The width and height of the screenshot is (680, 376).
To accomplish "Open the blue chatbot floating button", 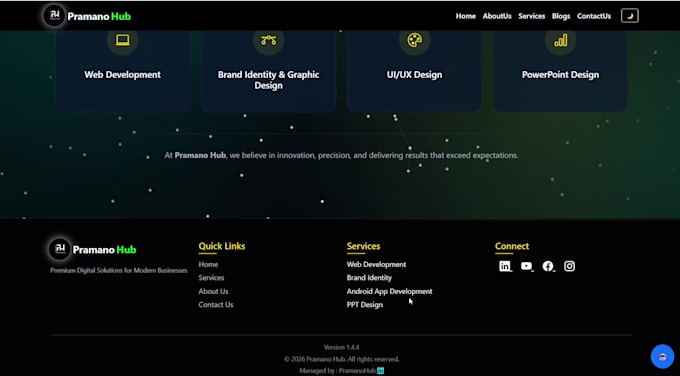I will [662, 356].
